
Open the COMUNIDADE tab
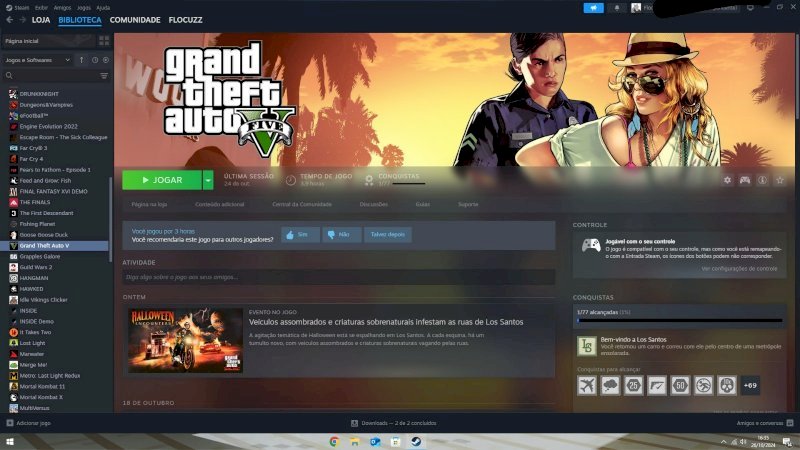coord(135,20)
